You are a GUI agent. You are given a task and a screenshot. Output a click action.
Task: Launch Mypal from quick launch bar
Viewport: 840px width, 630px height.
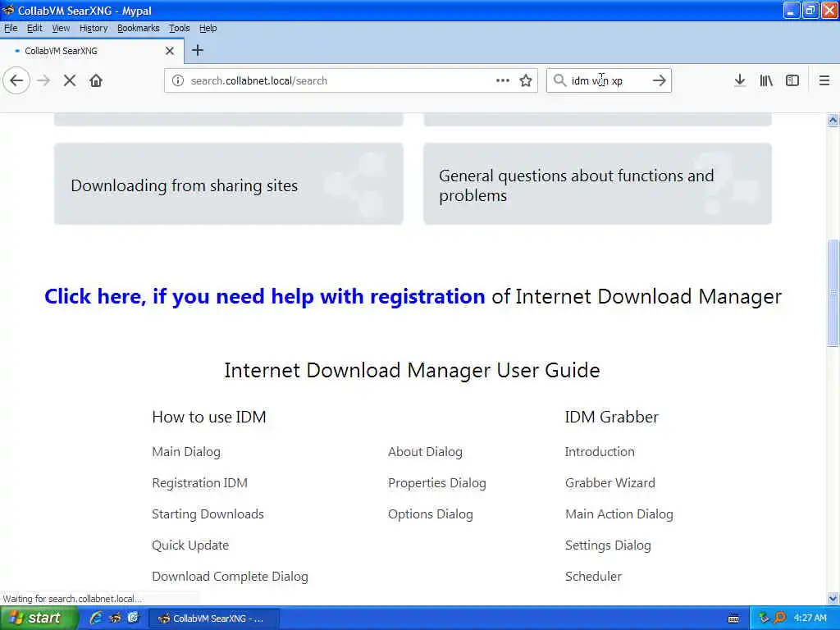pyautogui.click(x=115, y=619)
